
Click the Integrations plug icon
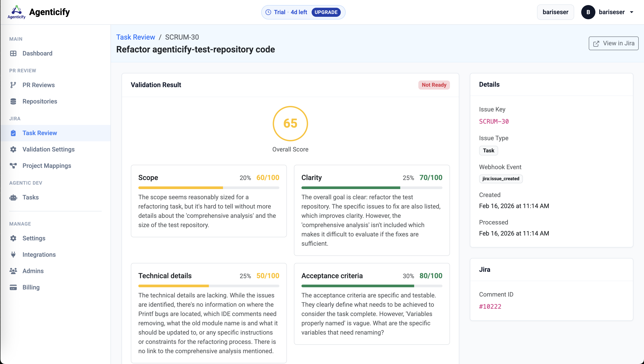click(x=13, y=255)
